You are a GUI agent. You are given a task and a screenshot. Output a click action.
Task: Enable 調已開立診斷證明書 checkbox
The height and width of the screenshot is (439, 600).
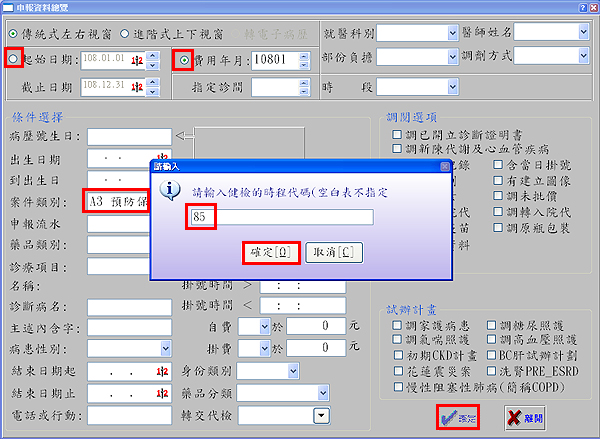(x=396, y=133)
